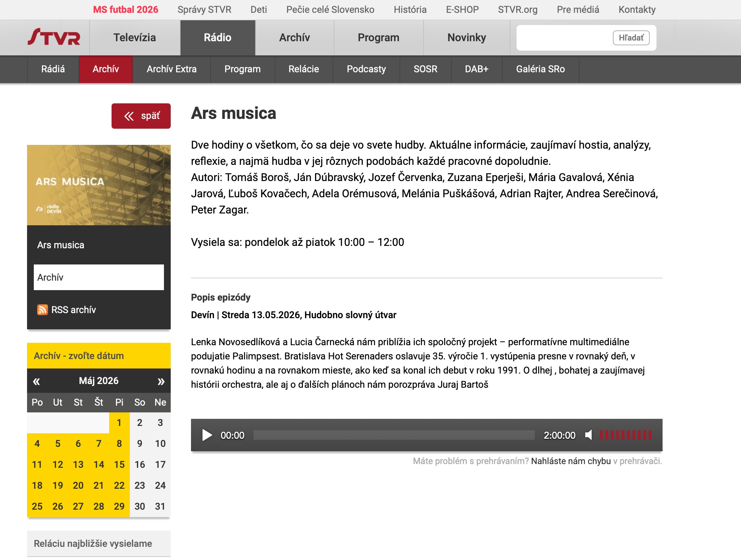The image size is (741, 560).
Task: Play the Ars musica episode audio
Action: tap(207, 435)
